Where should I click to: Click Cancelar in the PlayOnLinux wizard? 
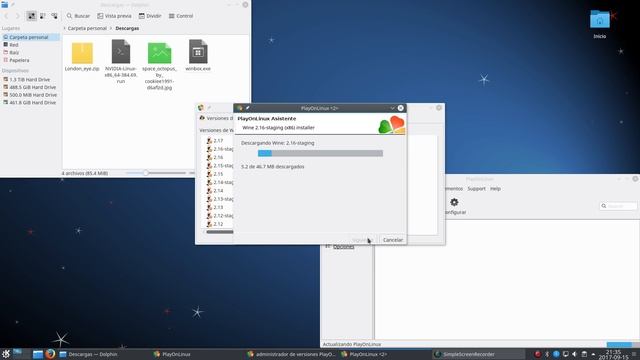(x=393, y=240)
